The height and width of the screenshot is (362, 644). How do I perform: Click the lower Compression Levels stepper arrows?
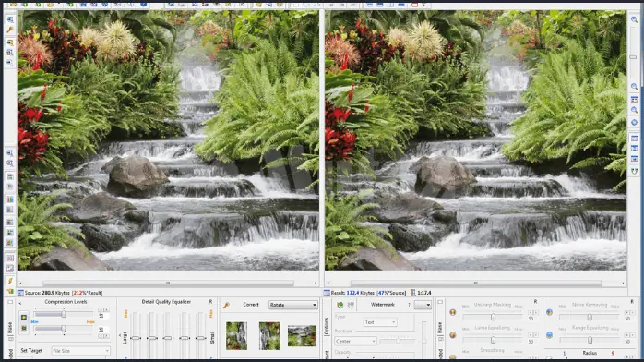pos(103,336)
